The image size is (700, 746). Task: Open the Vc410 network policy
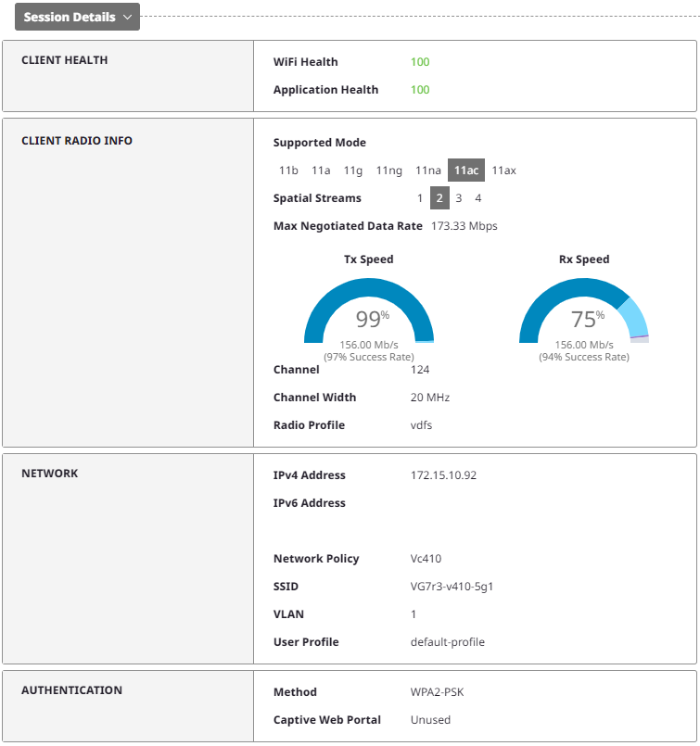coord(426,559)
